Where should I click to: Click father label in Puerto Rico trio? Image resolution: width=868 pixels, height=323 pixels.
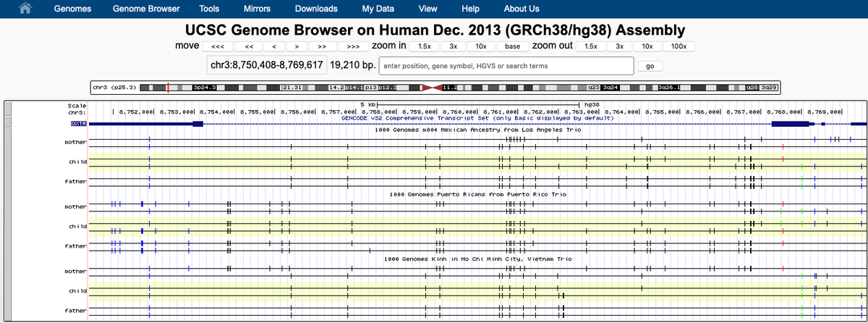pyautogui.click(x=75, y=246)
